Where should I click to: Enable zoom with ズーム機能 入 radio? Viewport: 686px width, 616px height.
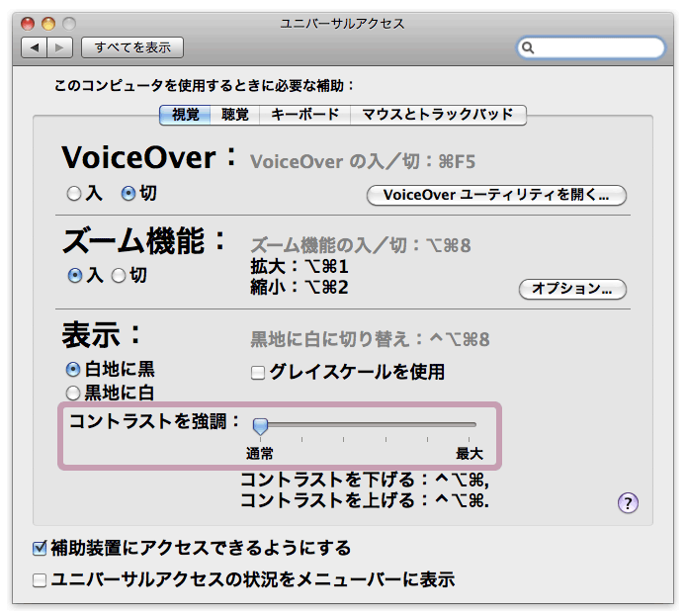click(75, 276)
